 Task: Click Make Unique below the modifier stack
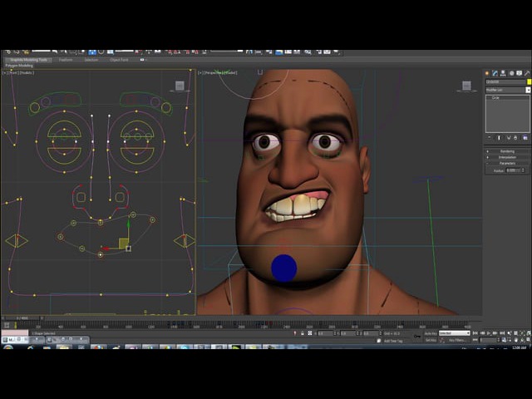pyautogui.click(x=508, y=138)
